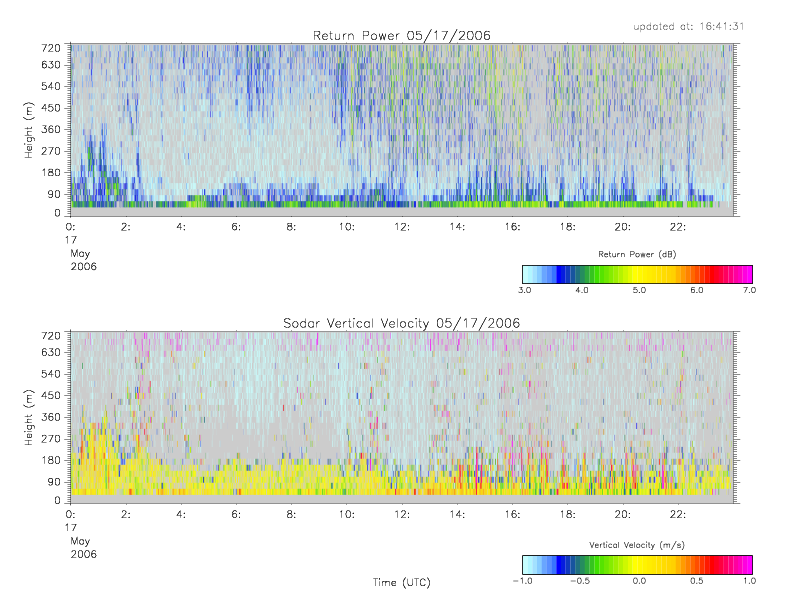Click 'Height (m)' label of Return Power plot
This screenshot has height=611, width=791.
point(29,130)
